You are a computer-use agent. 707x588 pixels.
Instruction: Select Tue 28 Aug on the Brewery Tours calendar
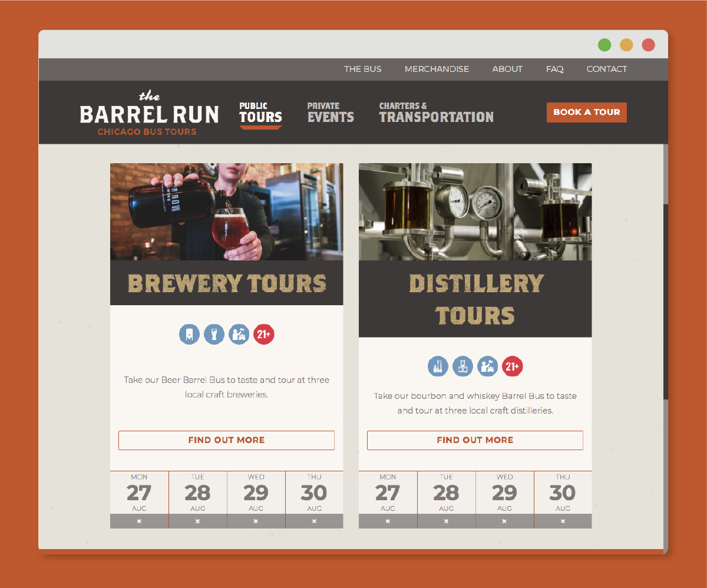click(197, 493)
